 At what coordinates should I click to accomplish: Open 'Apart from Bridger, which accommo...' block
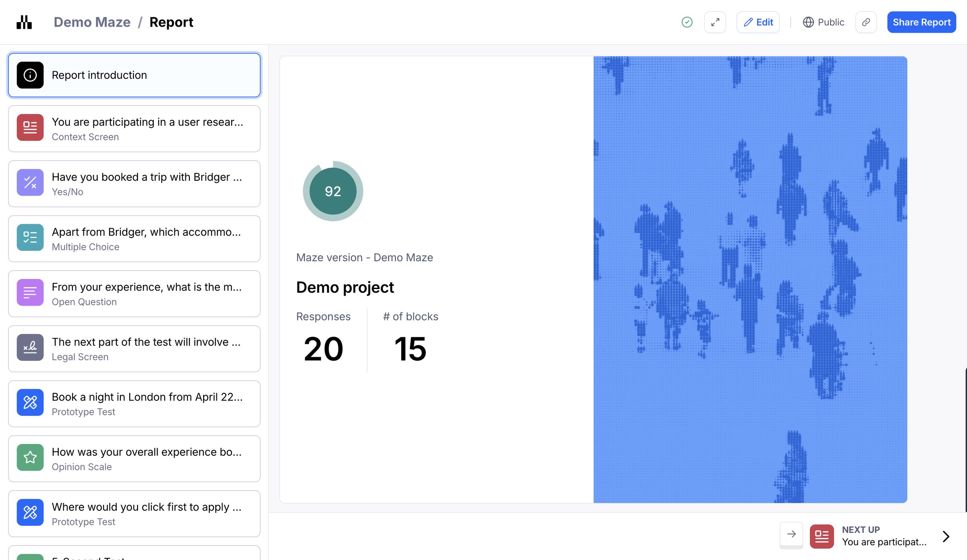coord(134,239)
